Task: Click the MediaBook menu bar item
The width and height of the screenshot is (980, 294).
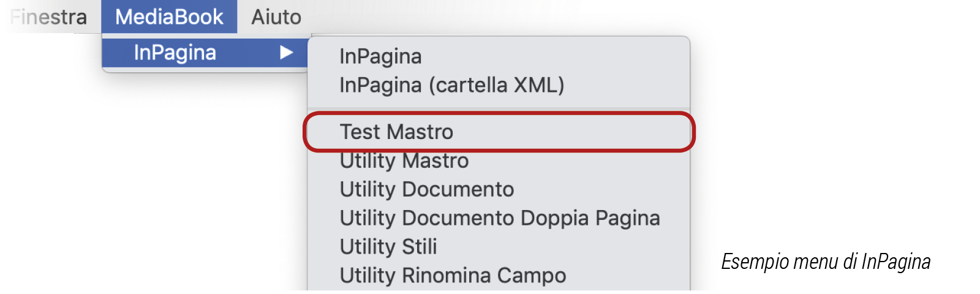Action: [169, 17]
